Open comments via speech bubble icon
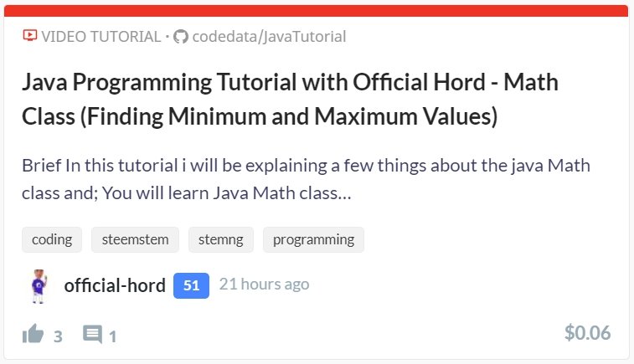 (92, 335)
